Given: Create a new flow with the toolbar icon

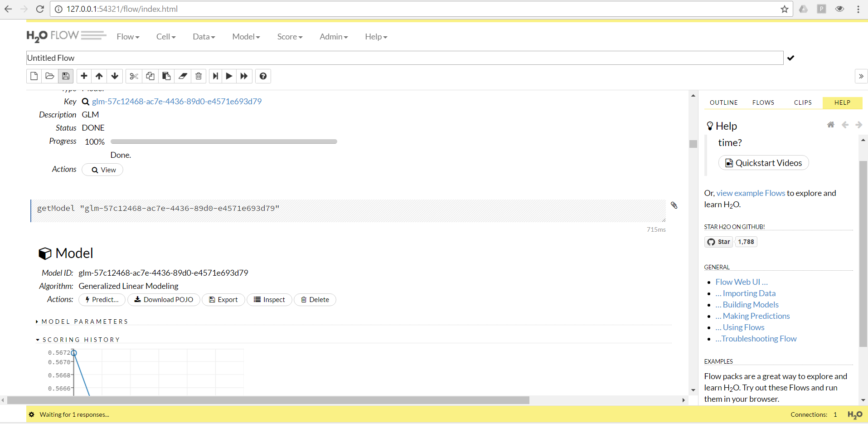Looking at the screenshot, I should point(34,76).
